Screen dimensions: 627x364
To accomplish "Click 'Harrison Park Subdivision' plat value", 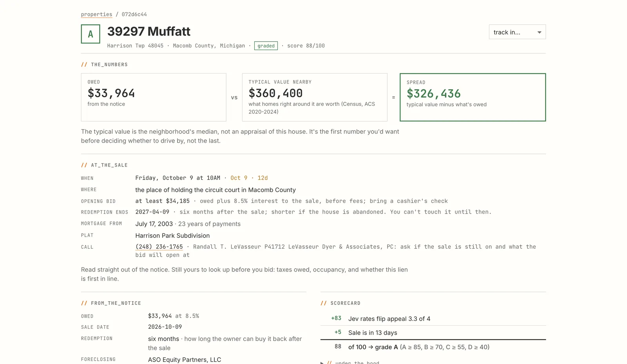I will tap(172, 235).
